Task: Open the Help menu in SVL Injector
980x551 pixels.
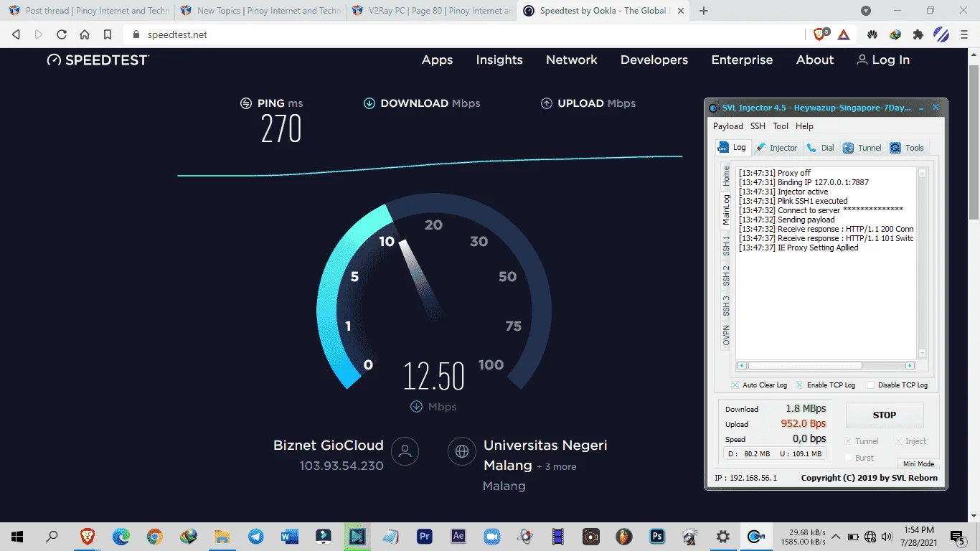Action: click(x=805, y=126)
